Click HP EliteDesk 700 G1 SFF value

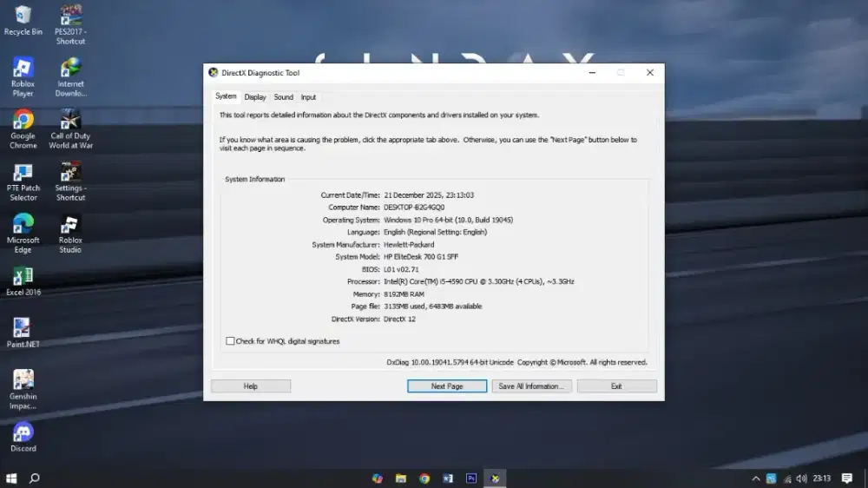[x=421, y=257]
